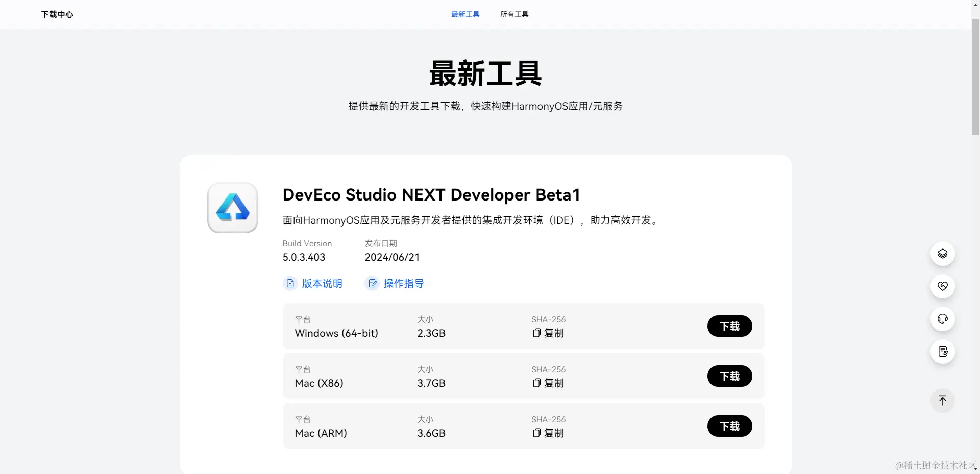
Task: Download the Mac (ARM) package
Action: (x=729, y=426)
